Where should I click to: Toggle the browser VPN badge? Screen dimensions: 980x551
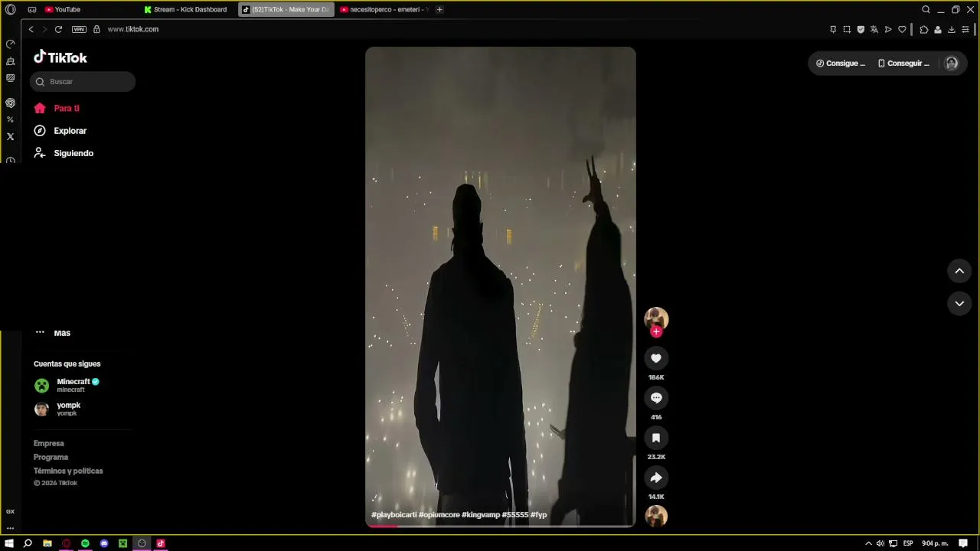[79, 29]
